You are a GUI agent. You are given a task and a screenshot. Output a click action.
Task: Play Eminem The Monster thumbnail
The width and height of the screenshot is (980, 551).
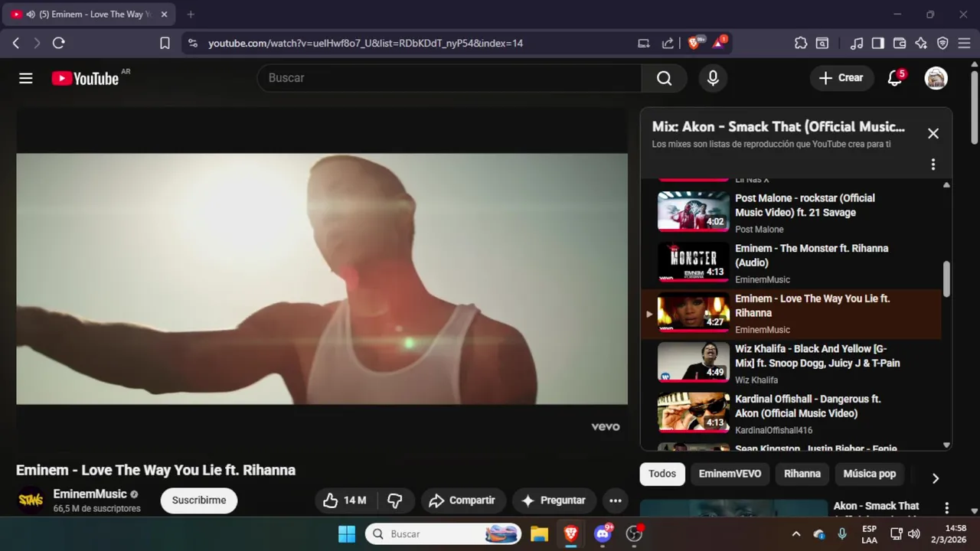694,263
